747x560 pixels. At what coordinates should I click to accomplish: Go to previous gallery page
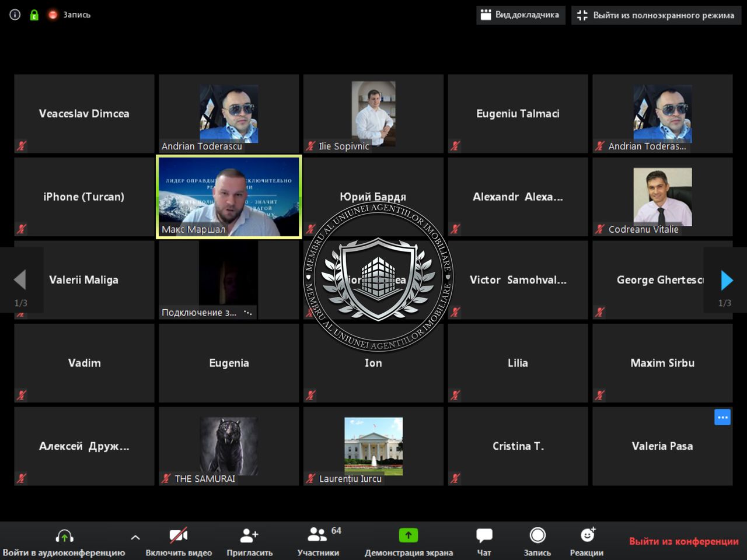click(20, 280)
